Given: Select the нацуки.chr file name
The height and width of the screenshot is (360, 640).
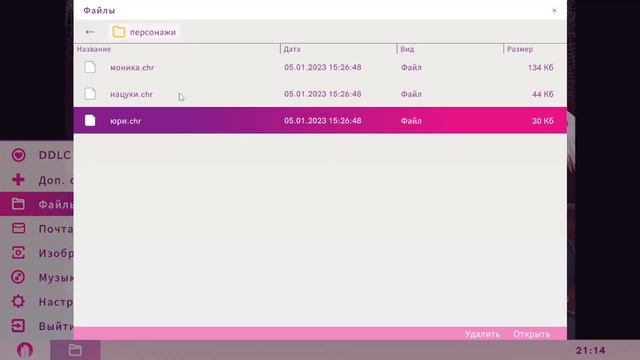Looking at the screenshot, I should (131, 94).
